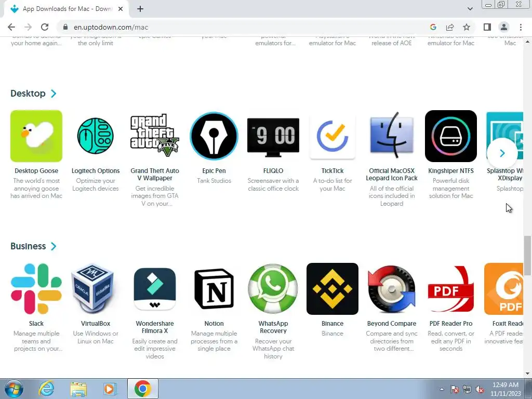
Task: Open the PDF Reader Pro icon
Action: 451,289
